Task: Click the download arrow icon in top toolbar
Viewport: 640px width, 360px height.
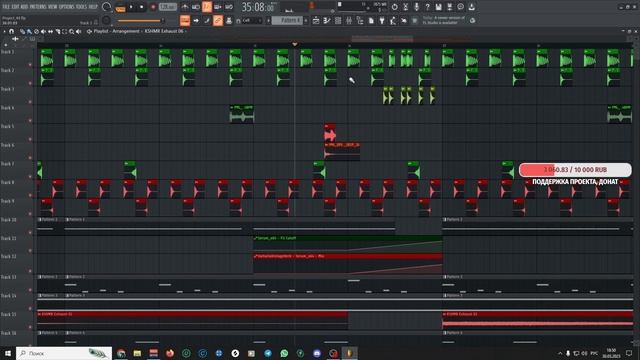Action: coord(471,7)
